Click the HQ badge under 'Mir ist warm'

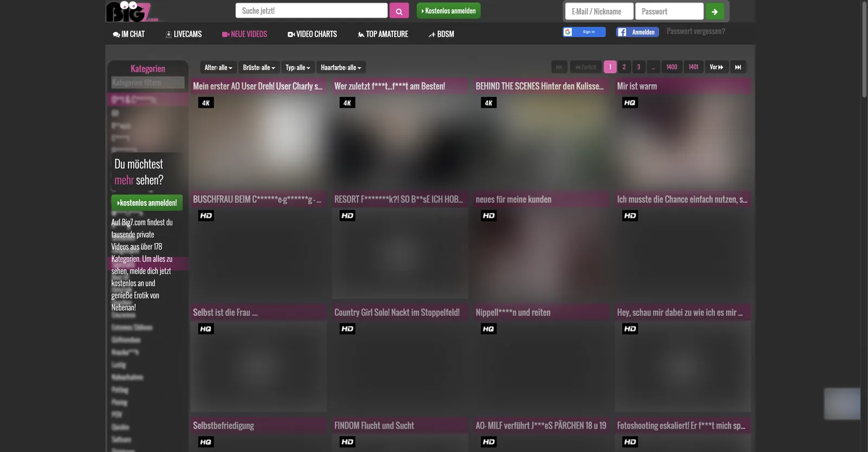click(x=629, y=103)
